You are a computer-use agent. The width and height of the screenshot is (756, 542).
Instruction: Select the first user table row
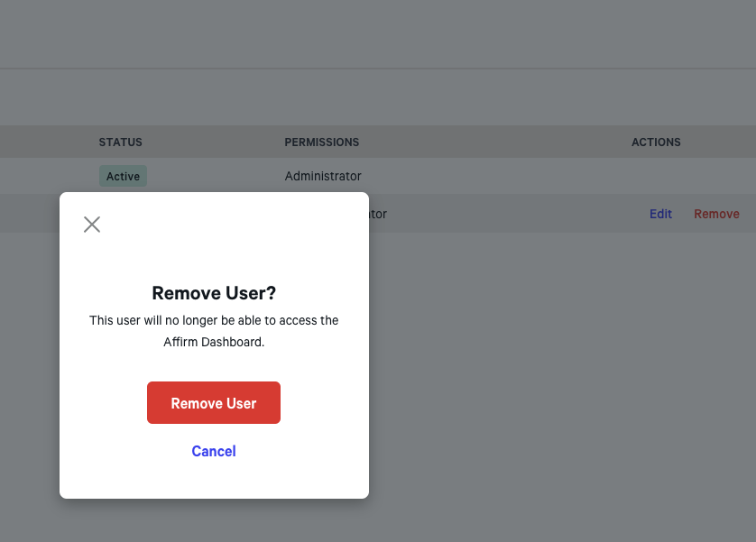click(x=496, y=176)
